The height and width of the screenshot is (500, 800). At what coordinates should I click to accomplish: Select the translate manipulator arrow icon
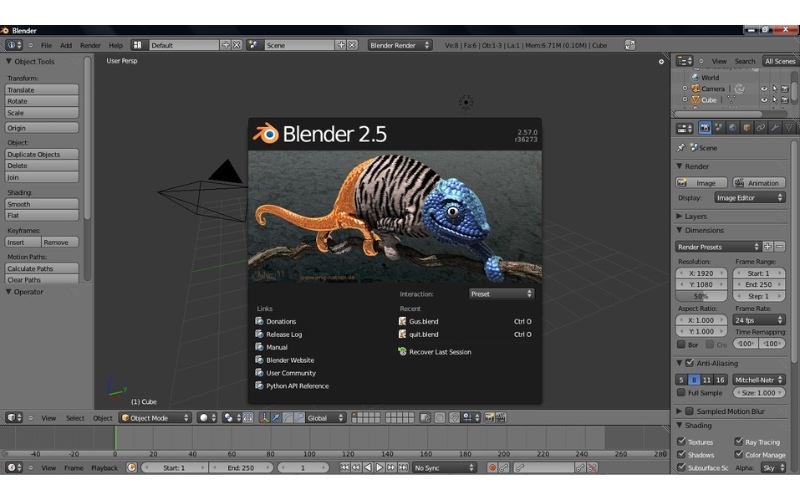point(276,418)
